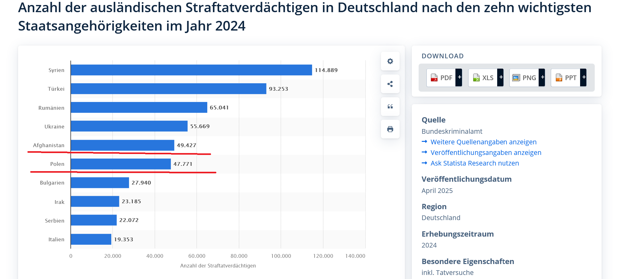Click the 'Italien' axis label
This screenshot has height=279, width=644.
click(x=56, y=239)
